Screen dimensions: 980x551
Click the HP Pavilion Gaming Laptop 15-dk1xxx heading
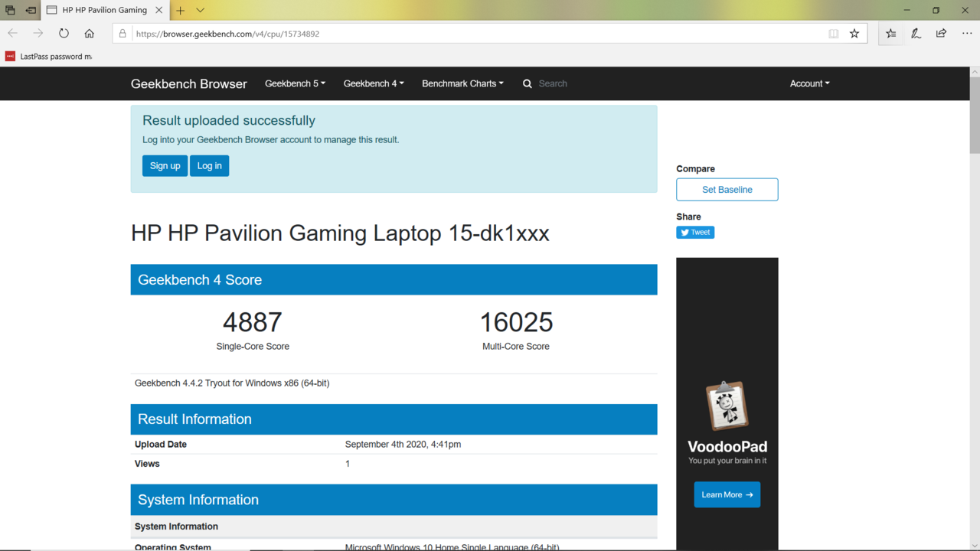(340, 233)
